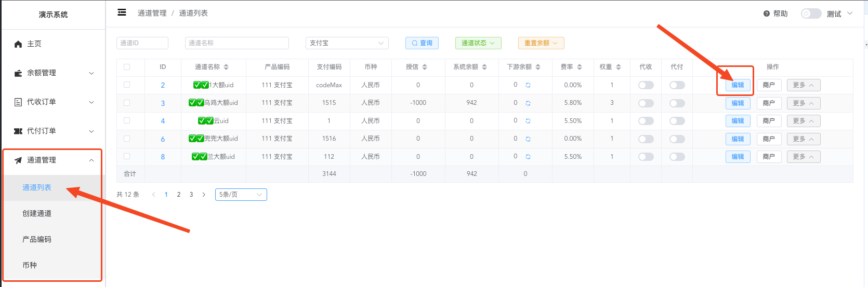Screen dimensions: 868x287
Task: Click 编辑 for channel ID 6
Action: 738,139
